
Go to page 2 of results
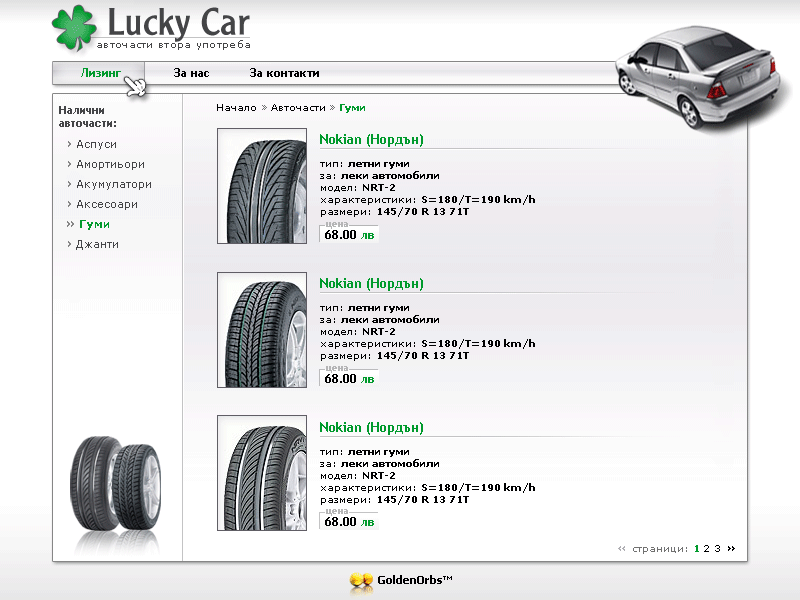tap(706, 548)
